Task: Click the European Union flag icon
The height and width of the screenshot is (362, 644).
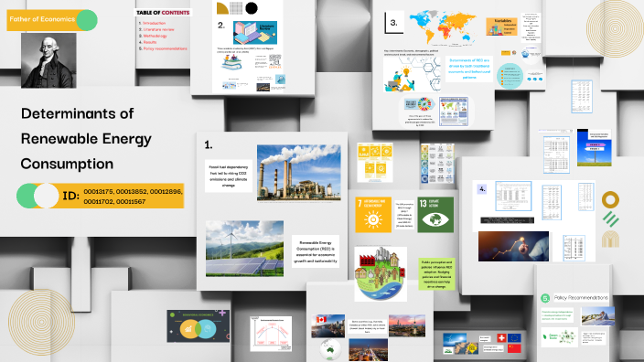Action: pos(514,338)
